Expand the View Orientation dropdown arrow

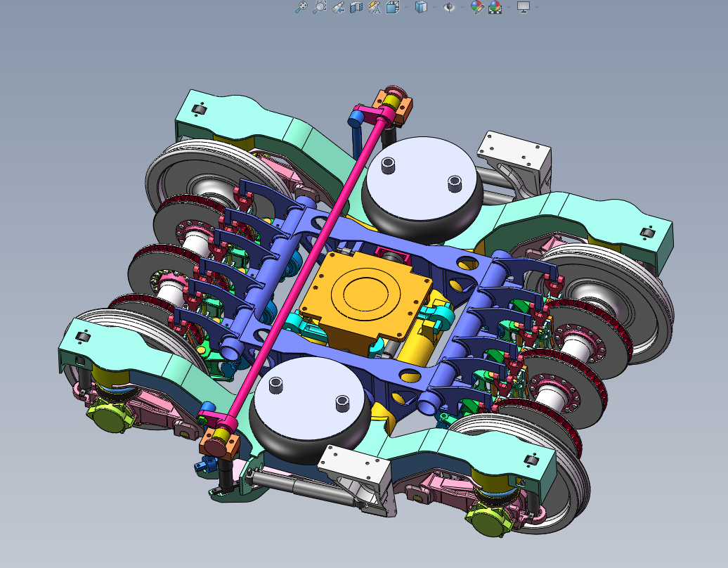406,7
